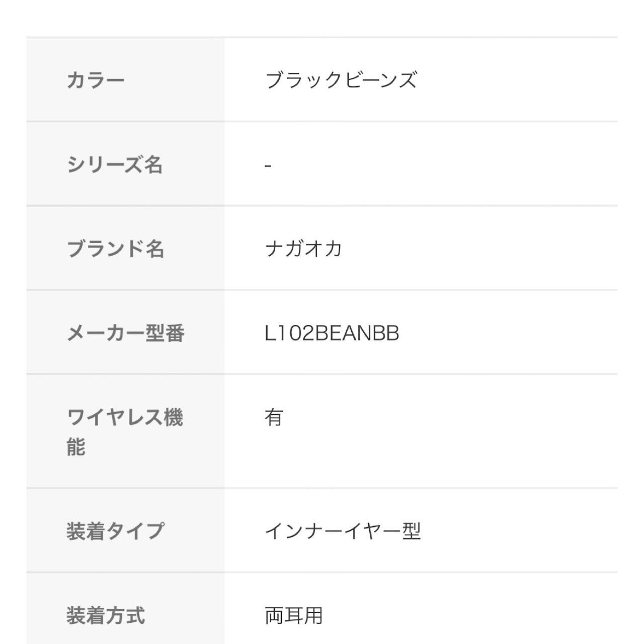Click the empty area right of L102BEANBB
This screenshot has width=644, height=644.
click(508, 333)
